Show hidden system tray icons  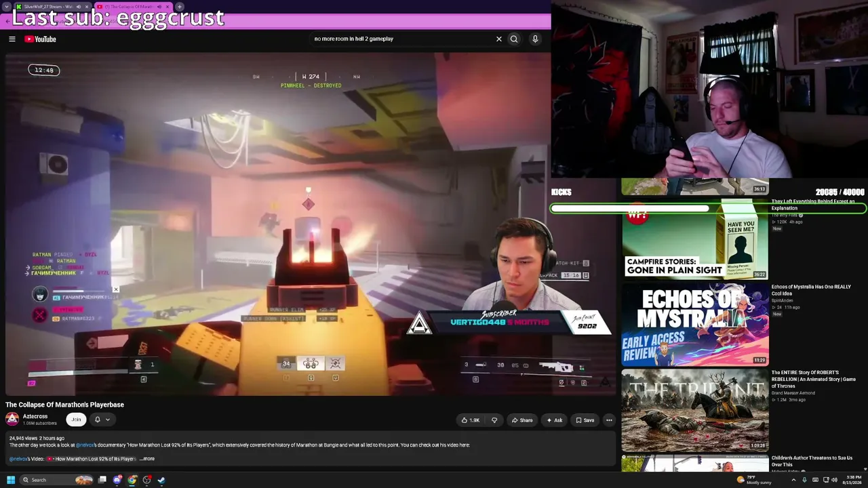793,480
